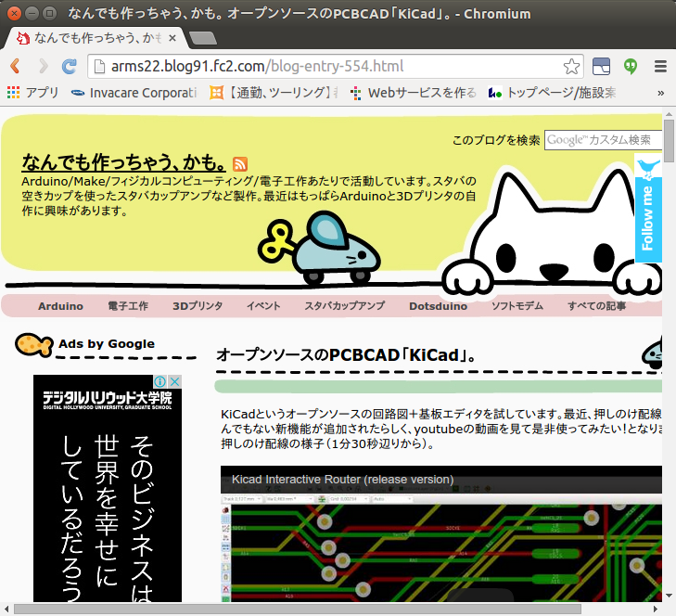676x616 pixels.
Task: Click the browser forward arrow
Action: click(43, 66)
